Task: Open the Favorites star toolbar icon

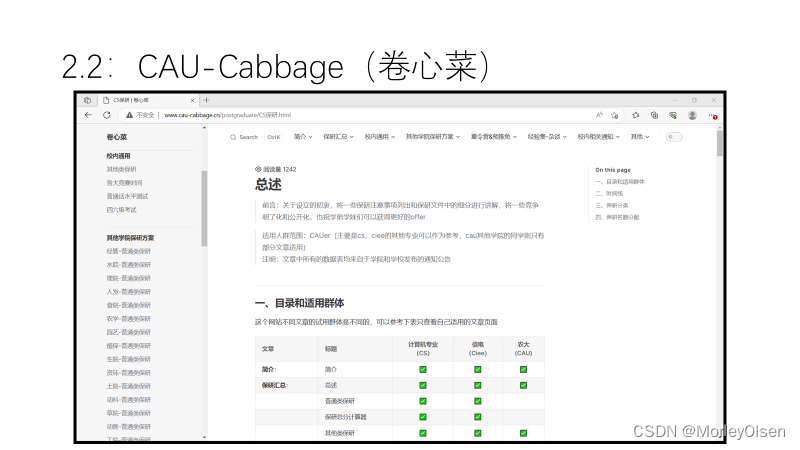Action: [636, 115]
